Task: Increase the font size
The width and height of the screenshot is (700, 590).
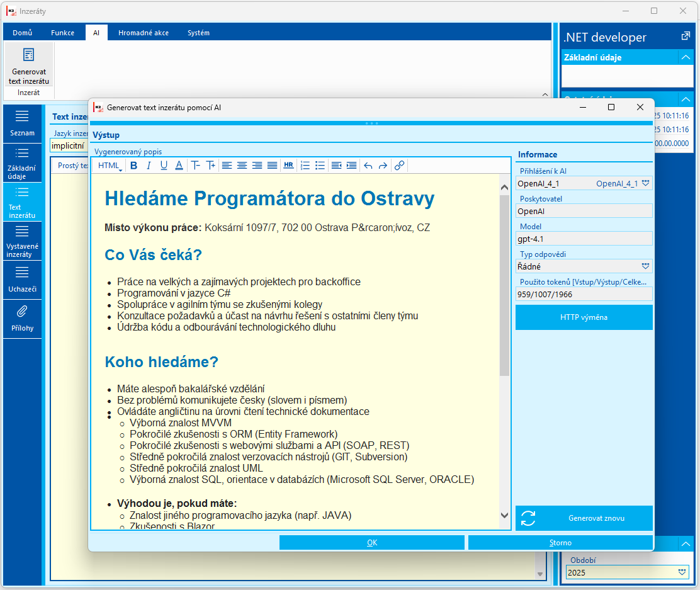Action: [x=211, y=166]
